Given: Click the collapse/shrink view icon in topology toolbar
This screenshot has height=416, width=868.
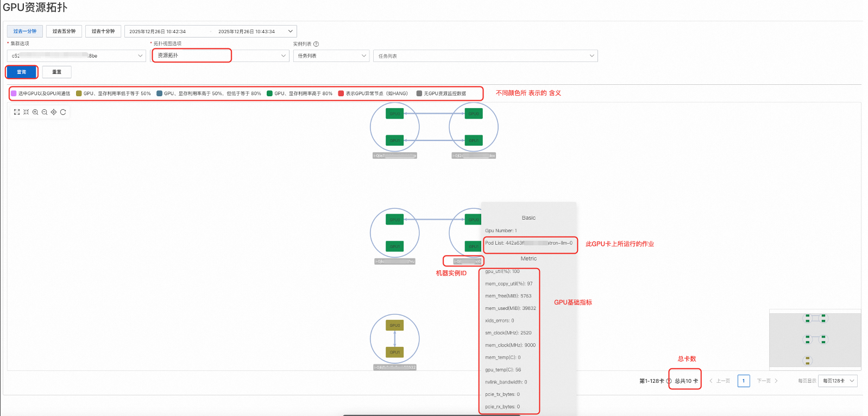Looking at the screenshot, I should click(x=26, y=112).
